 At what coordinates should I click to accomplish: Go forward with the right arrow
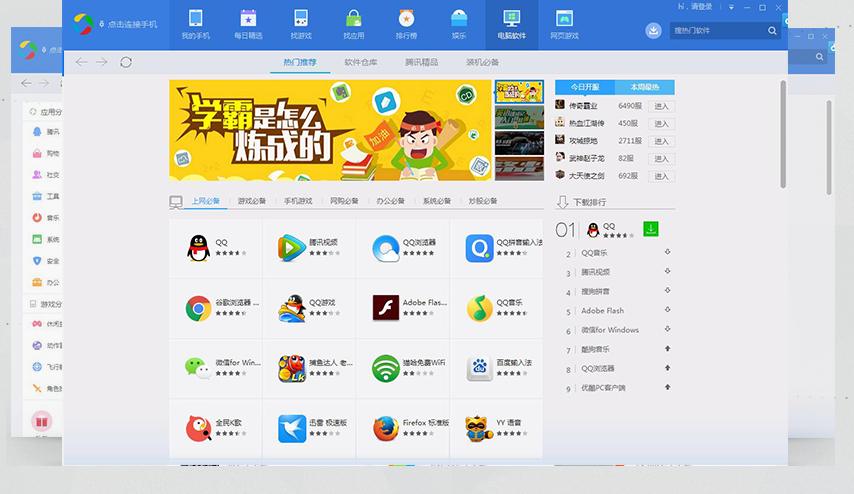point(102,62)
